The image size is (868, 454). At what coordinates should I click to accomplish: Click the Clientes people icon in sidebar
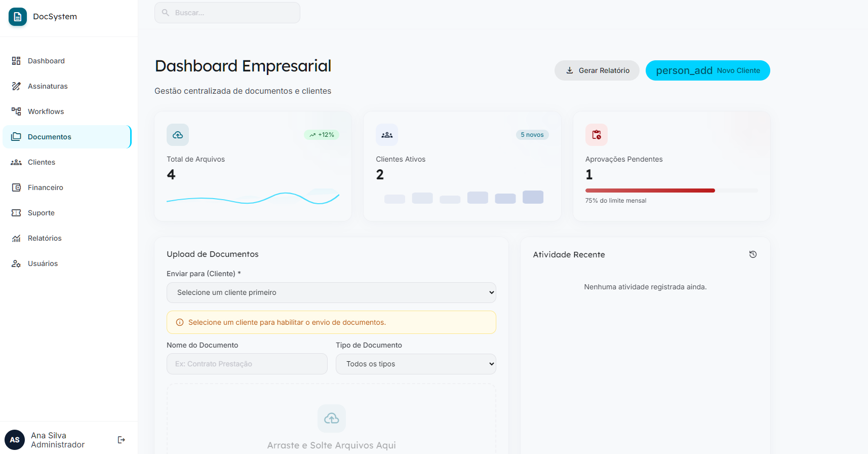point(16,162)
